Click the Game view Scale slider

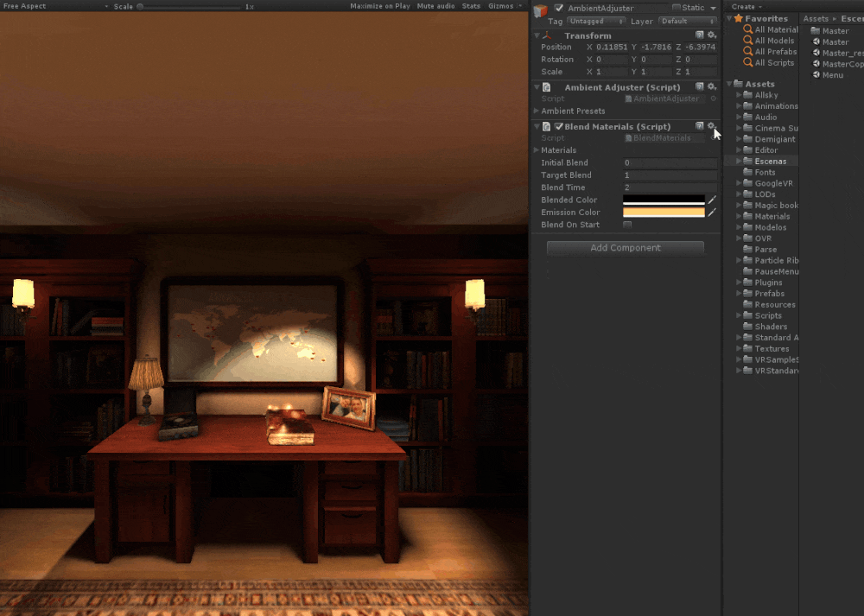coord(190,7)
